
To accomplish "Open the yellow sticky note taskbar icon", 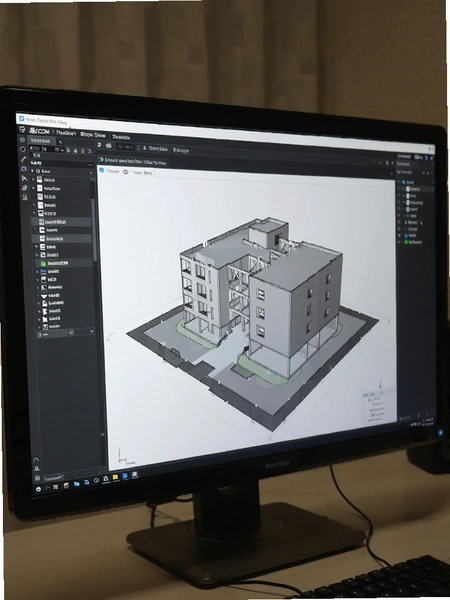I will point(115,478).
